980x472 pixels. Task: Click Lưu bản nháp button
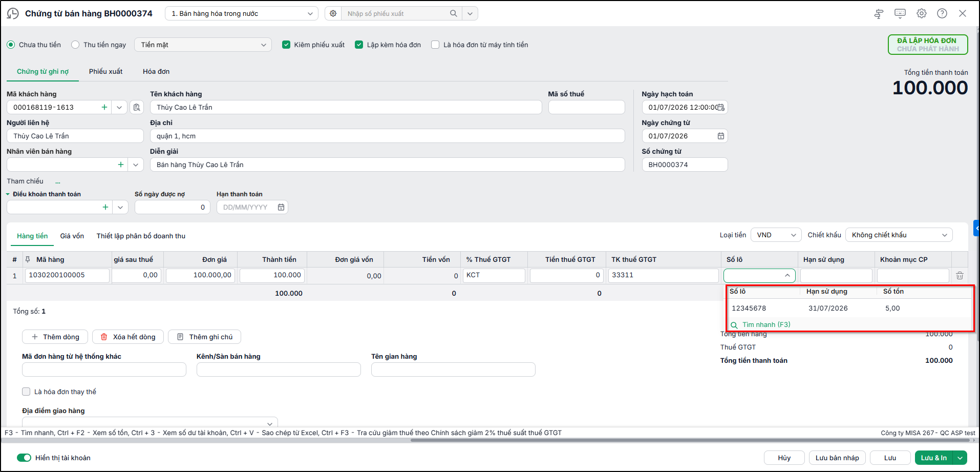click(837, 458)
